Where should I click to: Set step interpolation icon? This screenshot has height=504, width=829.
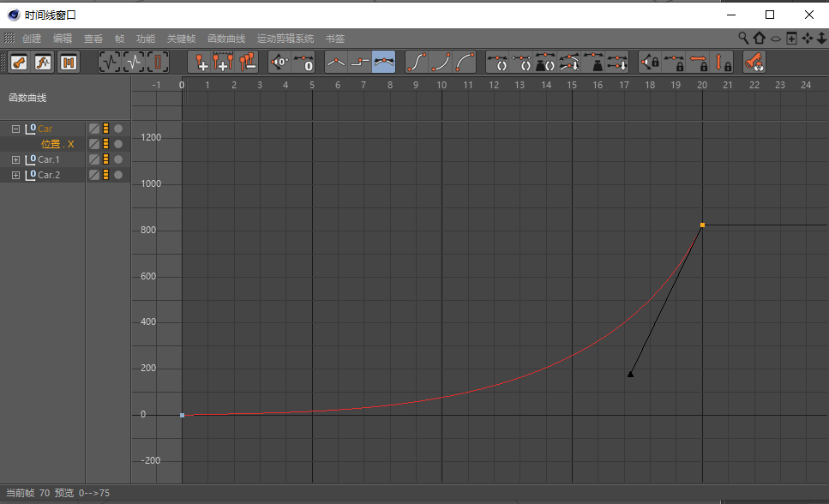click(360, 63)
